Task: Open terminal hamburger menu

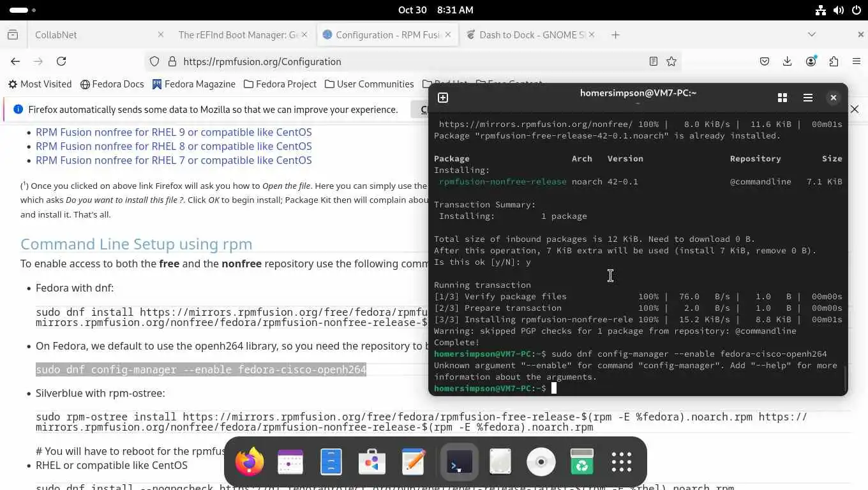Action: pyautogui.click(x=808, y=98)
